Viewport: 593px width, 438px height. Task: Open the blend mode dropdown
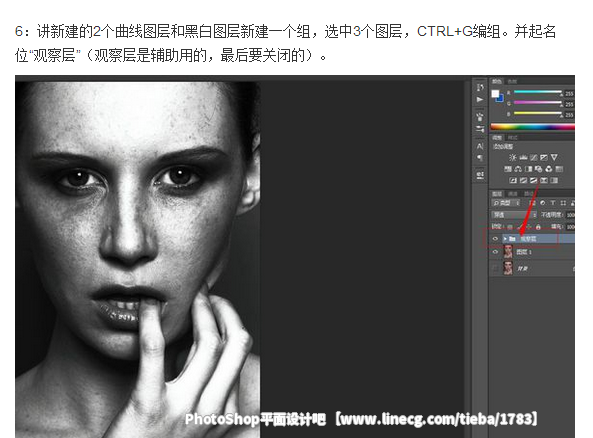(515, 215)
